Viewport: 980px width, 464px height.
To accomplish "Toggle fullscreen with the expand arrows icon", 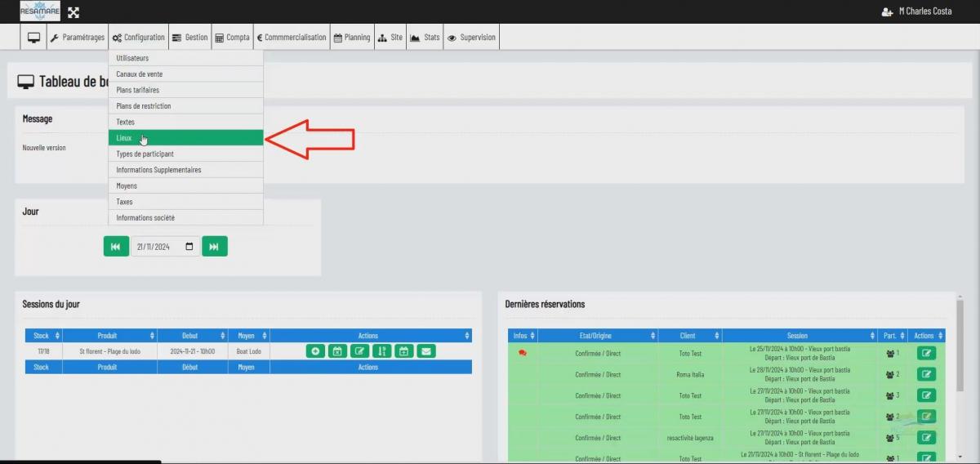I will 73,12.
